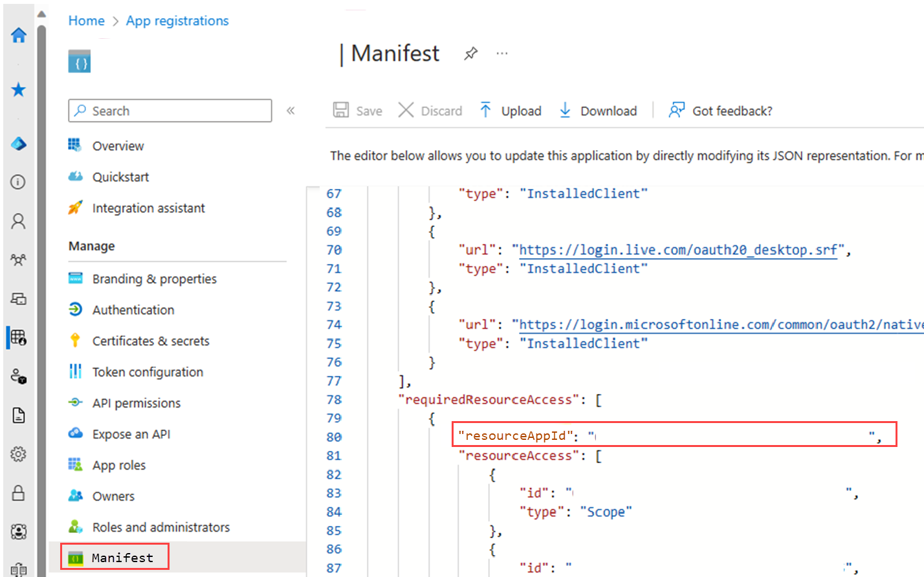Click Discard in the toolbar
Screen dimensions: 924x577
[430, 111]
